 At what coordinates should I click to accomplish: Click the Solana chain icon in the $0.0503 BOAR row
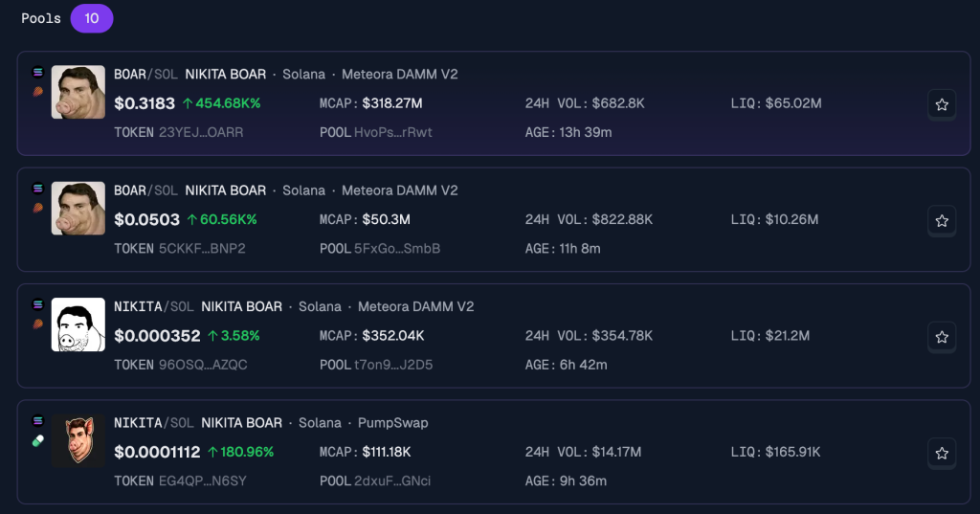(x=38, y=189)
